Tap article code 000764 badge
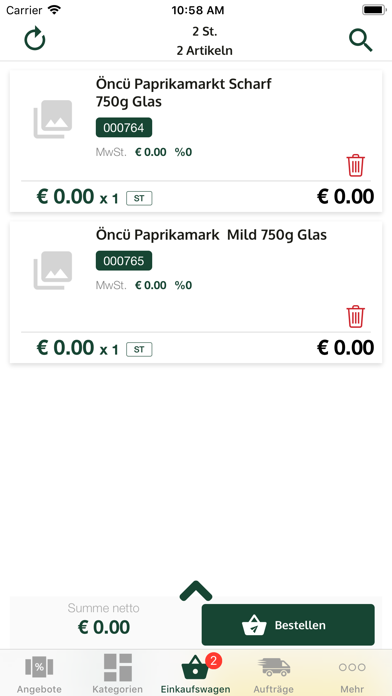The width and height of the screenshot is (392, 696). (x=124, y=127)
